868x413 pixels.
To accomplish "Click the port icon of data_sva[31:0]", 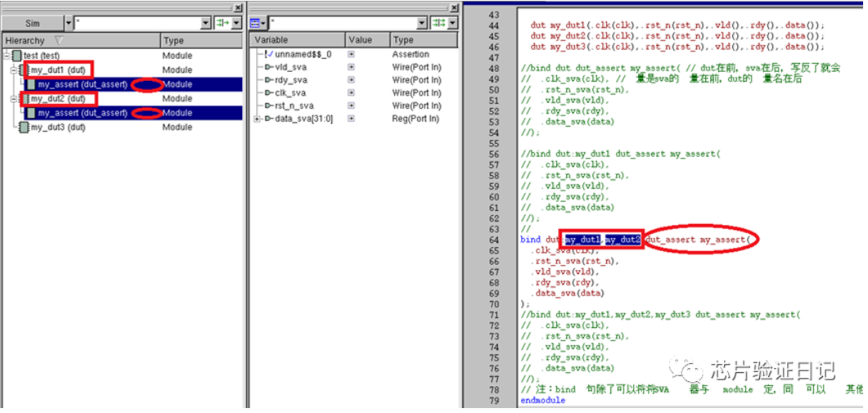I will (x=269, y=119).
